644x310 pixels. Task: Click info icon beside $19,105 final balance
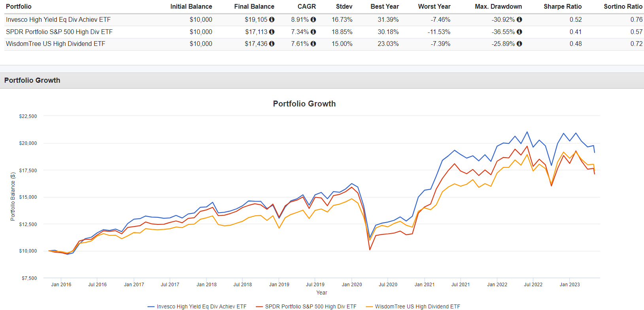(272, 19)
